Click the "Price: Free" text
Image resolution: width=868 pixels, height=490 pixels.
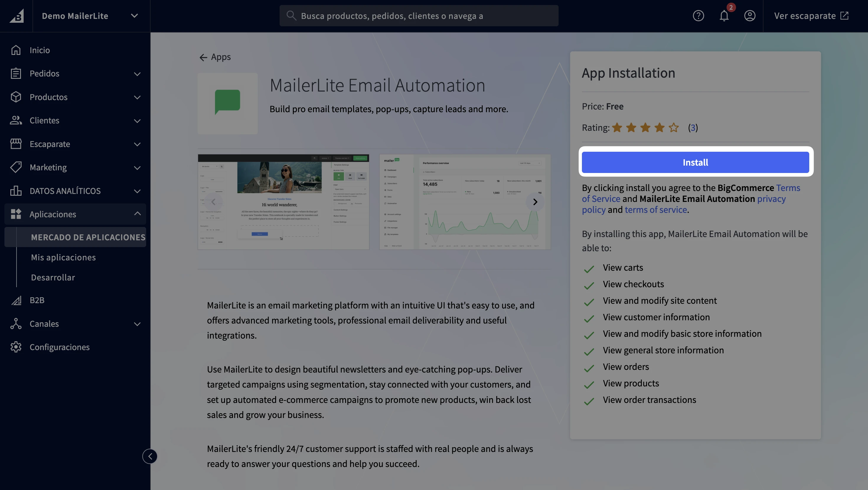pyautogui.click(x=603, y=107)
